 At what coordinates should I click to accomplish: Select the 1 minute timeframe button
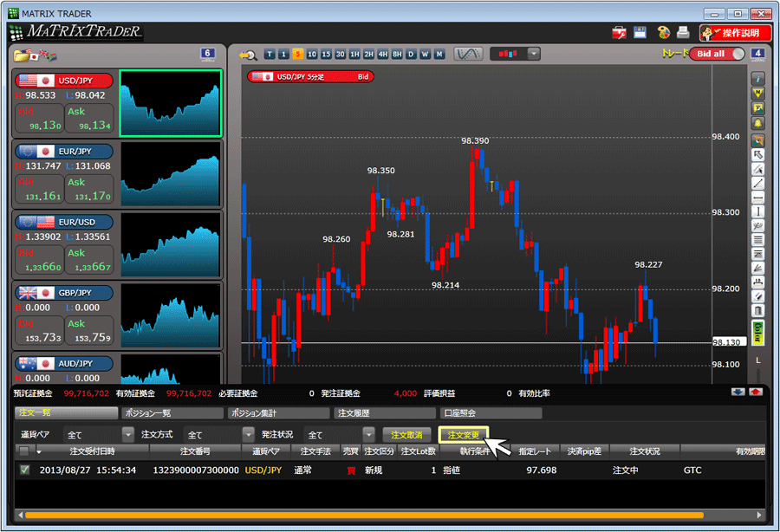point(283,55)
